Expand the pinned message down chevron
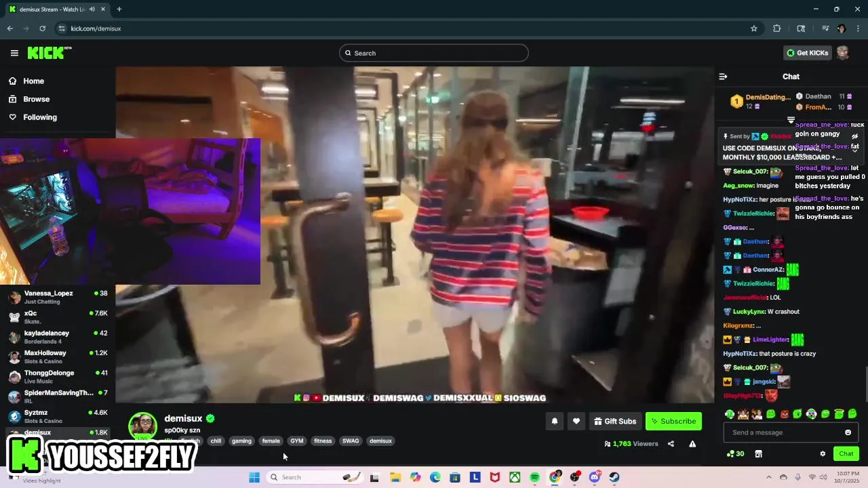Screen dimensions: 868x488 tap(854, 150)
